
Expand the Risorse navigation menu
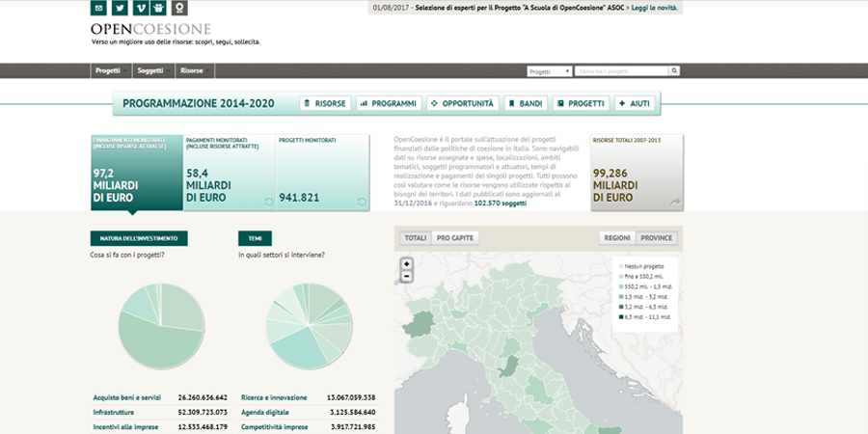click(x=193, y=71)
